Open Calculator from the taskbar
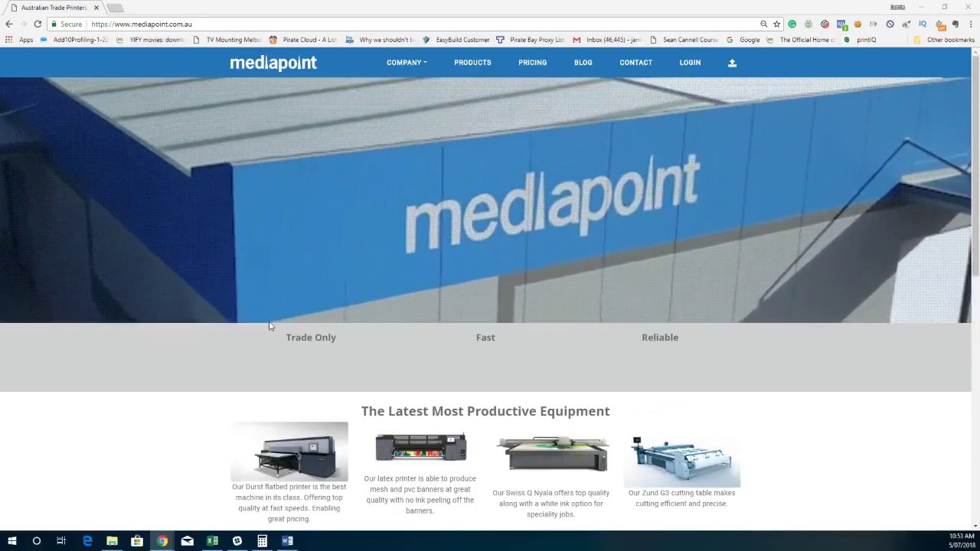The image size is (980, 551). coord(262,541)
